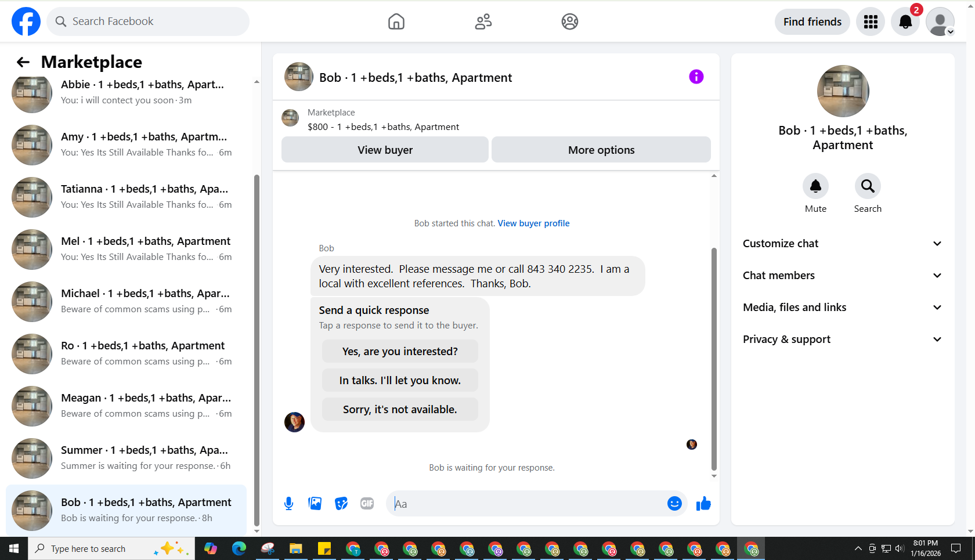Open the Summer conversation

[127, 458]
